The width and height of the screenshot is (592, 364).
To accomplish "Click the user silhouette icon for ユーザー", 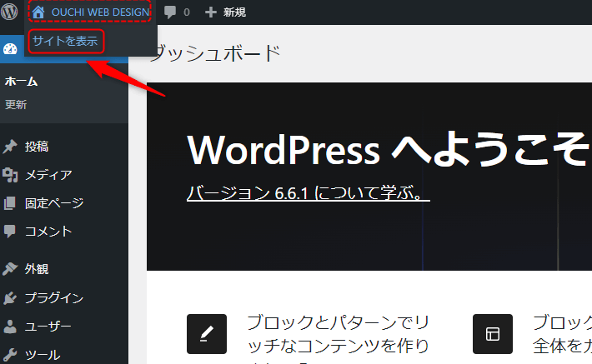I will pyautogui.click(x=10, y=327).
